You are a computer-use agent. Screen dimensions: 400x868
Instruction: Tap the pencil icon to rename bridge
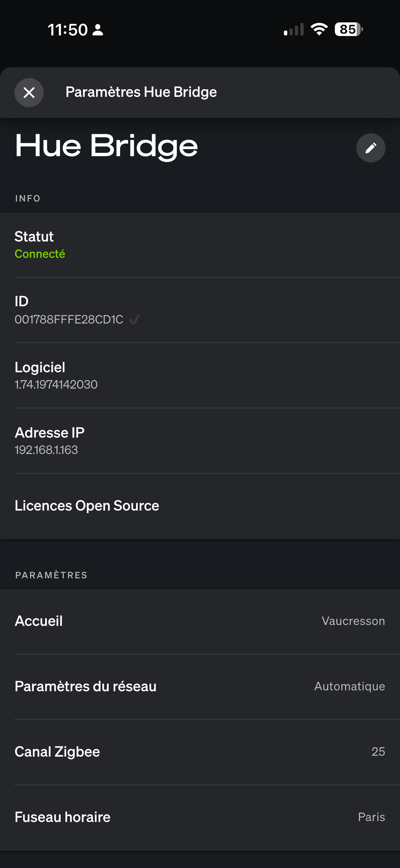(370, 148)
